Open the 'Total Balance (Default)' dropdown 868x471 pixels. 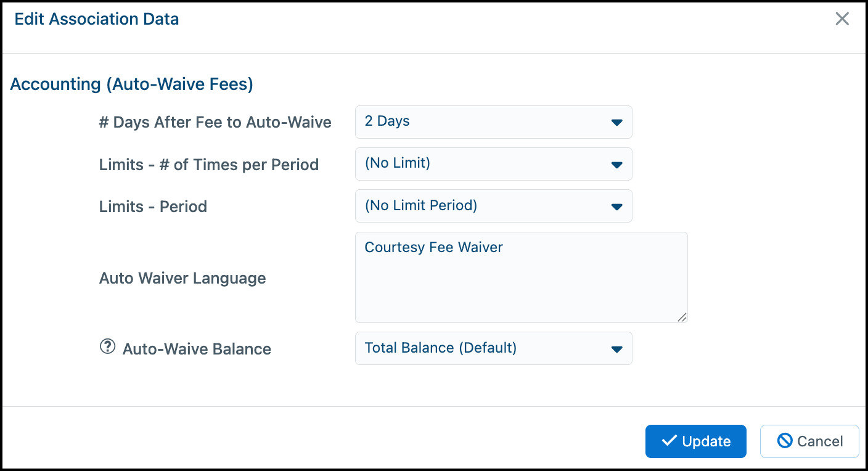[494, 348]
